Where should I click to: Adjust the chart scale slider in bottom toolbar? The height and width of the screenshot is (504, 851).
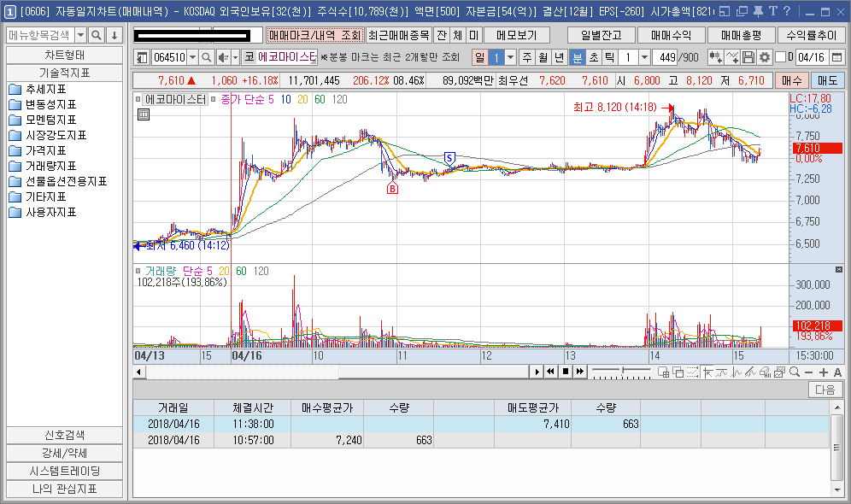coord(623,371)
